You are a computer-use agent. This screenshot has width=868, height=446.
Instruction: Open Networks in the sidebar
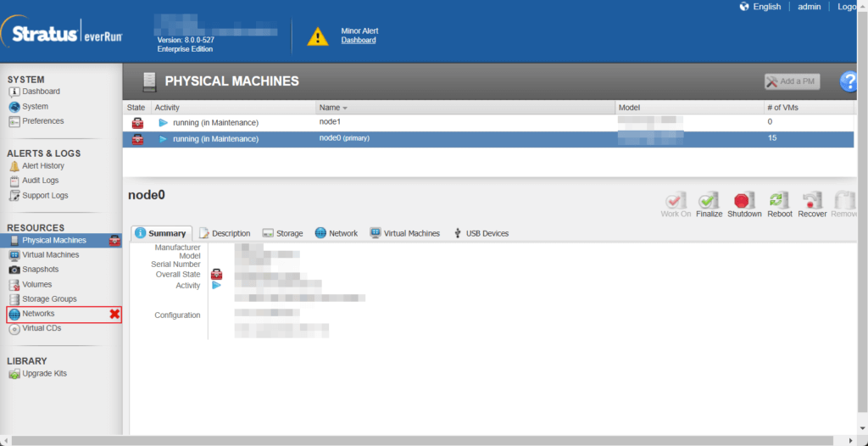pyautogui.click(x=64, y=314)
